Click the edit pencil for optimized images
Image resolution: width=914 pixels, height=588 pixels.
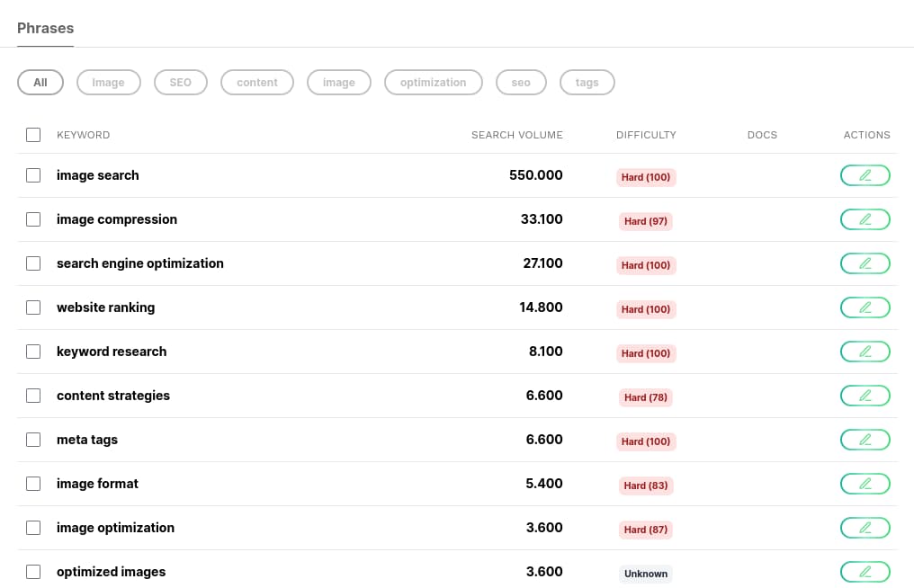pyautogui.click(x=865, y=572)
